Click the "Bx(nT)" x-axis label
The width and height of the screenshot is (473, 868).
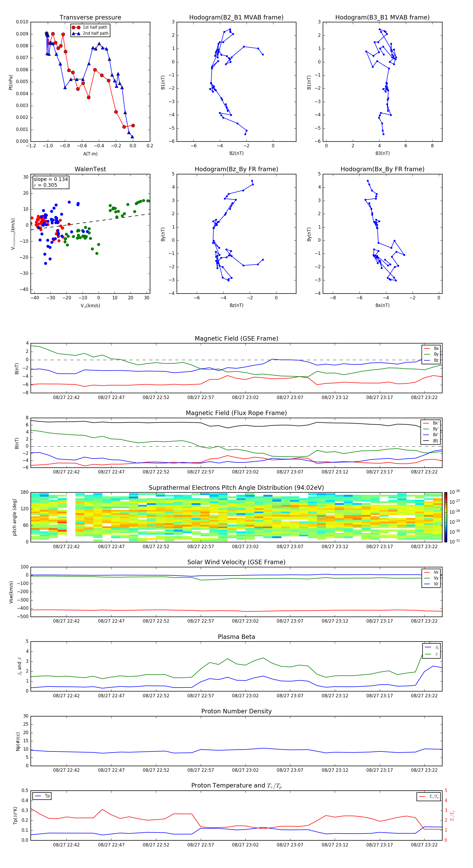tap(382, 305)
